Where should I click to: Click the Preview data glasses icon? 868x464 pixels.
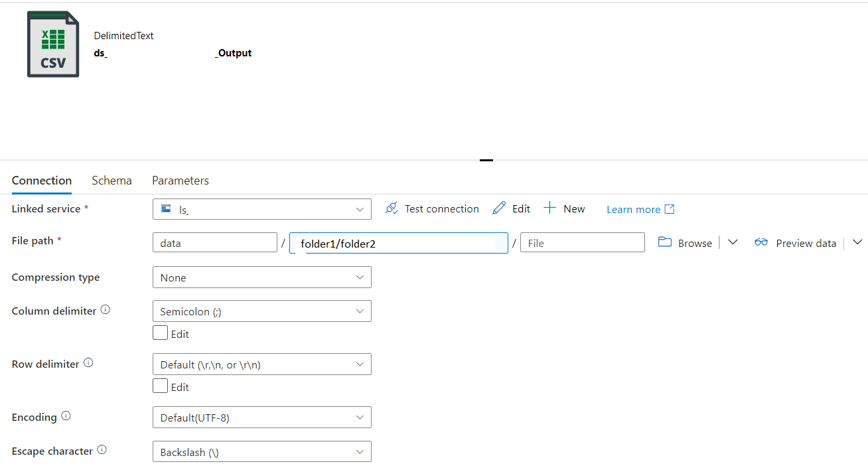(761, 243)
